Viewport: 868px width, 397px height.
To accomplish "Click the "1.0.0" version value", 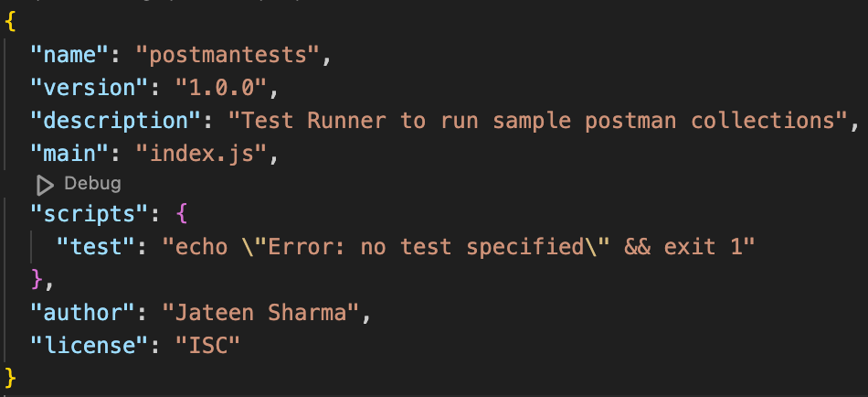I will point(219,88).
